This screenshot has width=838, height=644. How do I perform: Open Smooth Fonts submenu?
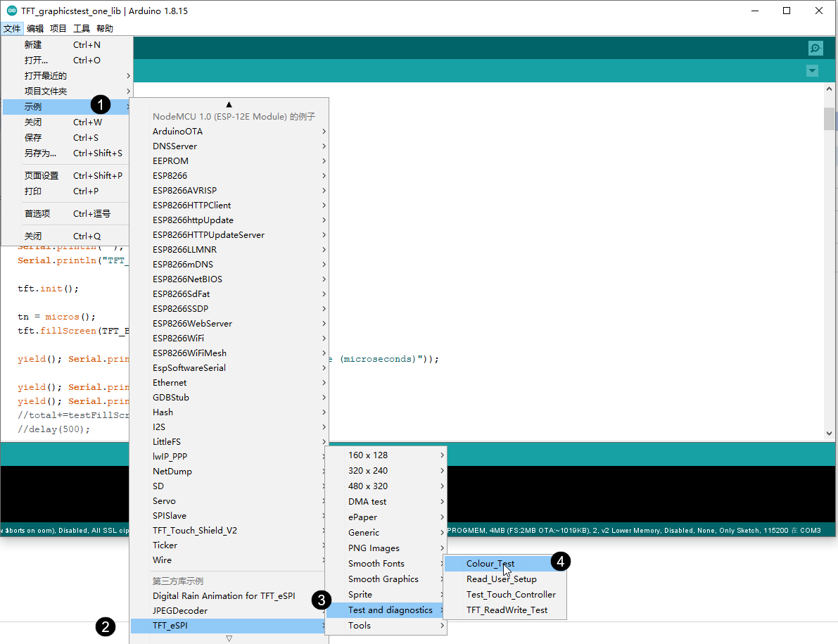386,564
